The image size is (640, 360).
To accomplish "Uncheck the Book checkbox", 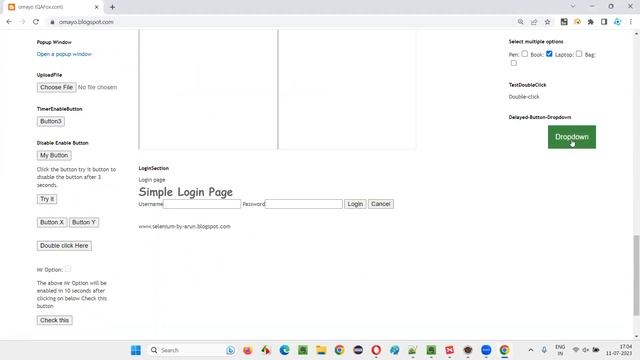I will (549, 54).
